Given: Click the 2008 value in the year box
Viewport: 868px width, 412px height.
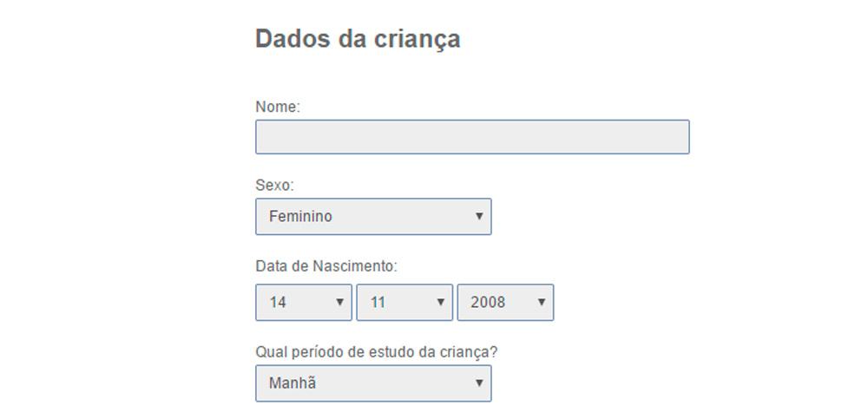Looking at the screenshot, I should click(488, 303).
